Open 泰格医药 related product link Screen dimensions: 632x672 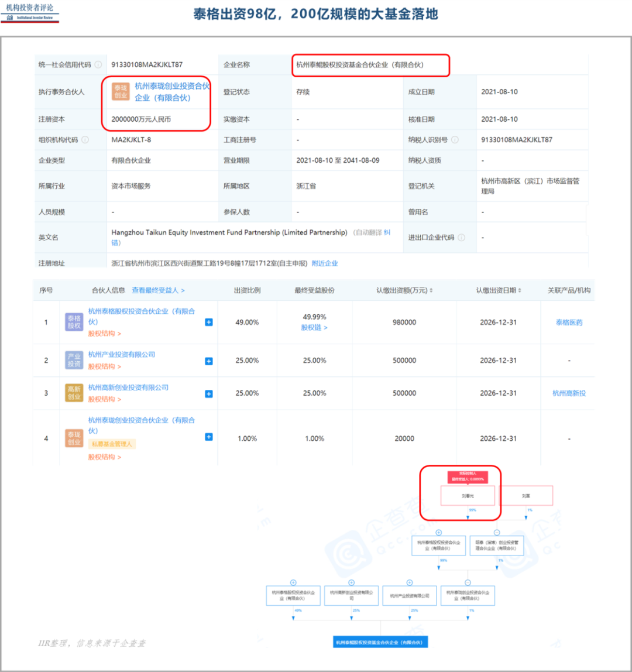(x=569, y=323)
